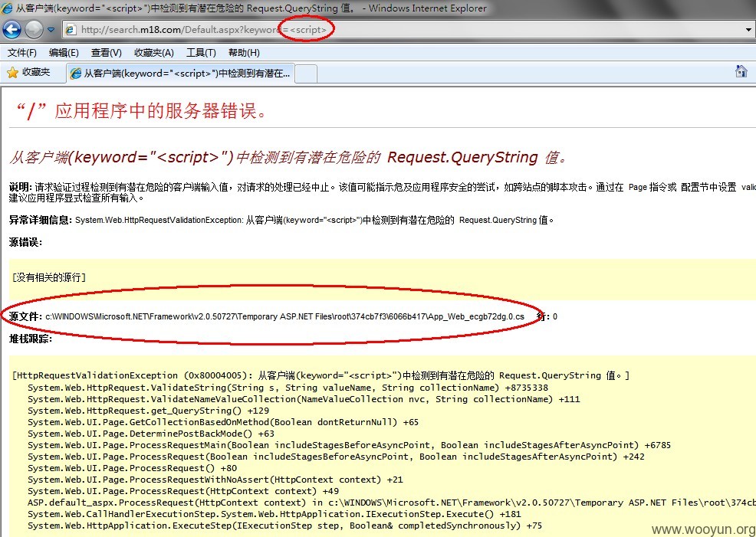Image resolution: width=756 pixels, height=537 pixels.
Task: Click the 说明 description label
Action: (20, 187)
